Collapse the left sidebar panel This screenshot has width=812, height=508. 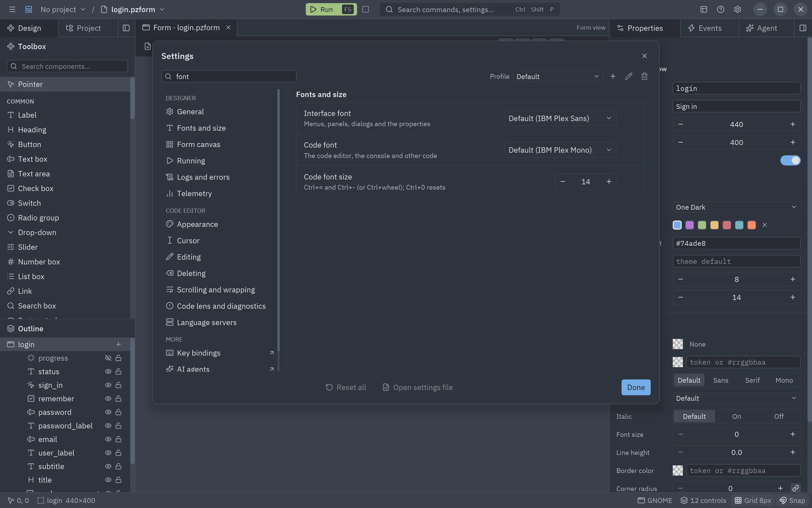(x=126, y=28)
